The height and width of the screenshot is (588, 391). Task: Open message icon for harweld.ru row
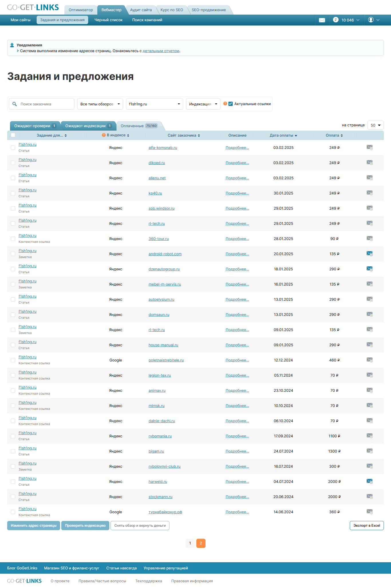[370, 481]
